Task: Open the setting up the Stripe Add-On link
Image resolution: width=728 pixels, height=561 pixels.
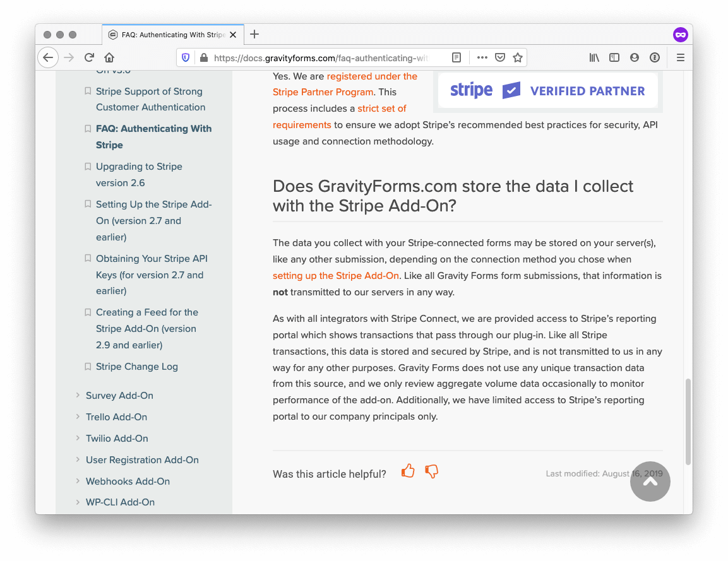Action: coord(335,276)
